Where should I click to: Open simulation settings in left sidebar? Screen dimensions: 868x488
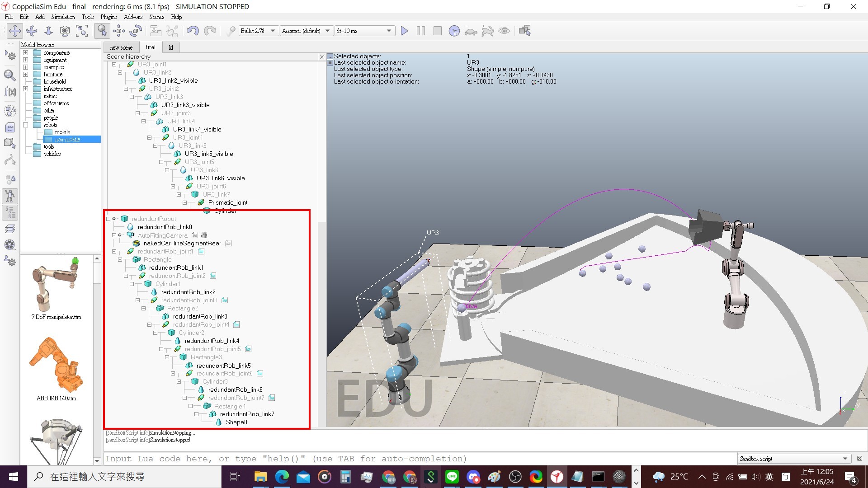[10, 56]
